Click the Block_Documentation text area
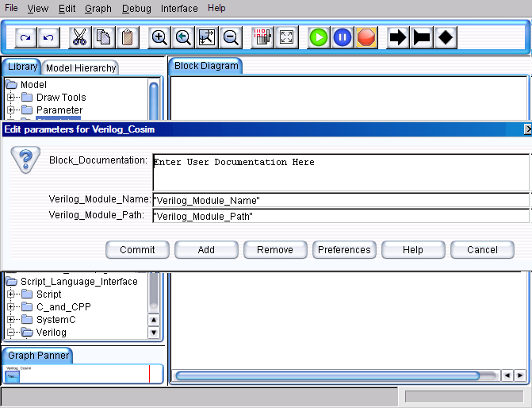This screenshot has height=408, width=532. (x=341, y=172)
